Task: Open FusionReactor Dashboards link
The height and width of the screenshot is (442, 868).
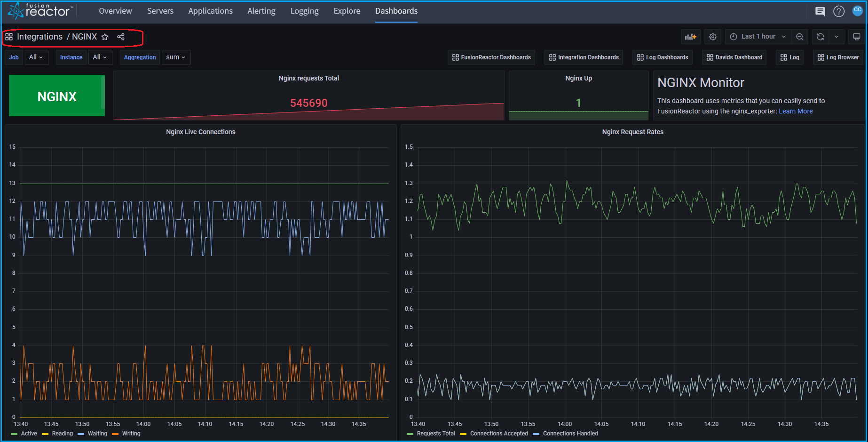Action: point(491,57)
